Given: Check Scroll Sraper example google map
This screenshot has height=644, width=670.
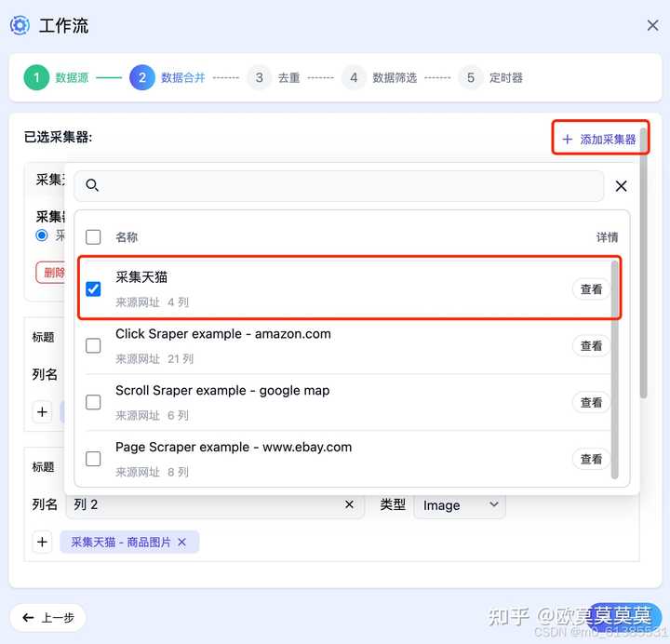Looking at the screenshot, I should click(93, 402).
